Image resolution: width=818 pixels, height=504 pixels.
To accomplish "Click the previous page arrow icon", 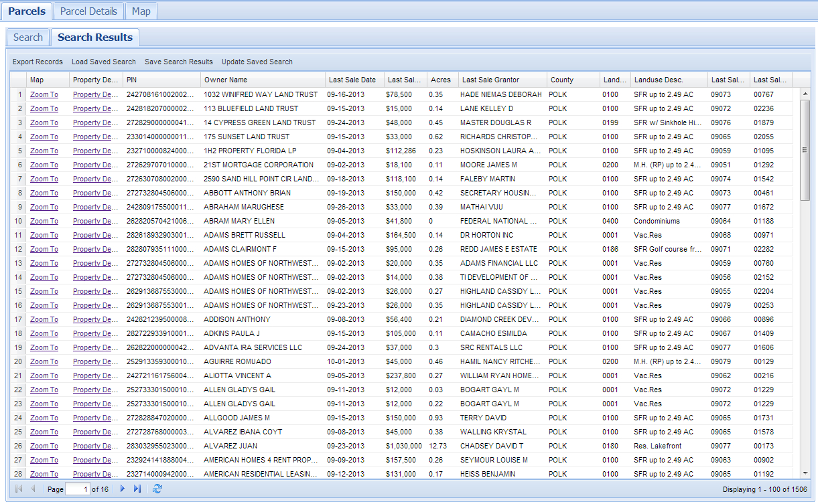I will (33, 489).
